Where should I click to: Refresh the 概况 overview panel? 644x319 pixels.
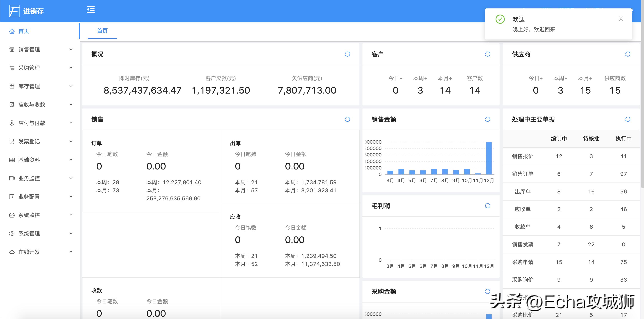[348, 54]
